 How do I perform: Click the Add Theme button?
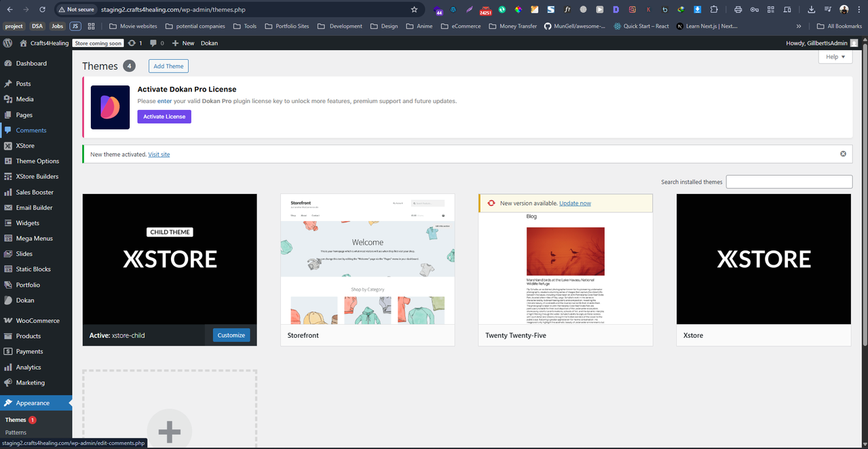pyautogui.click(x=168, y=66)
